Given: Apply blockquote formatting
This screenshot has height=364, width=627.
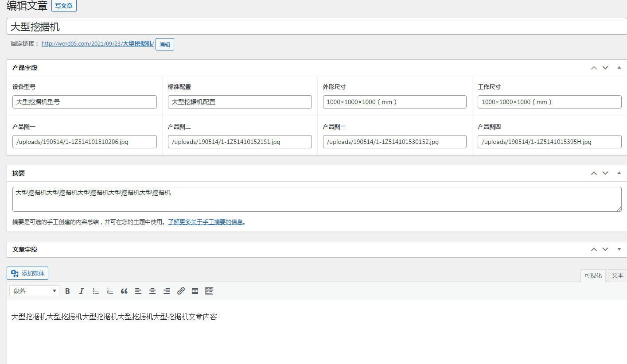Looking at the screenshot, I should (124, 291).
